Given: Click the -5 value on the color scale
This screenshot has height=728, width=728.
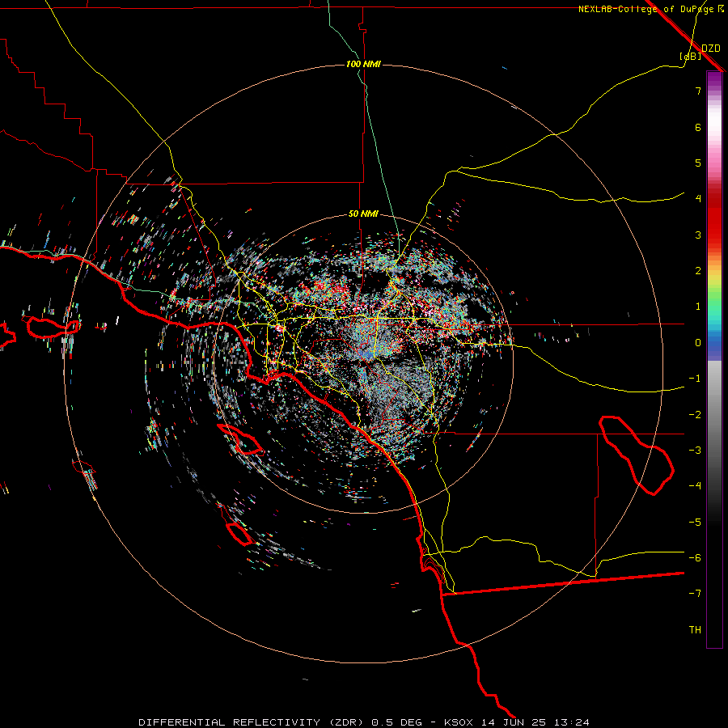Looking at the screenshot, I should coord(695,523).
